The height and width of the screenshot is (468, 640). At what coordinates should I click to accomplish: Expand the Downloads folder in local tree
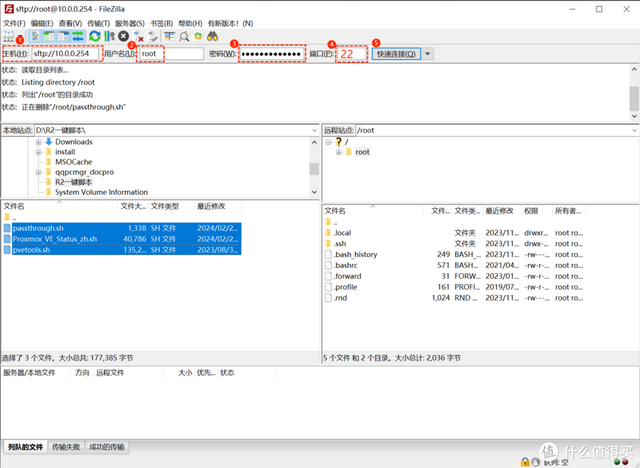tap(39, 142)
